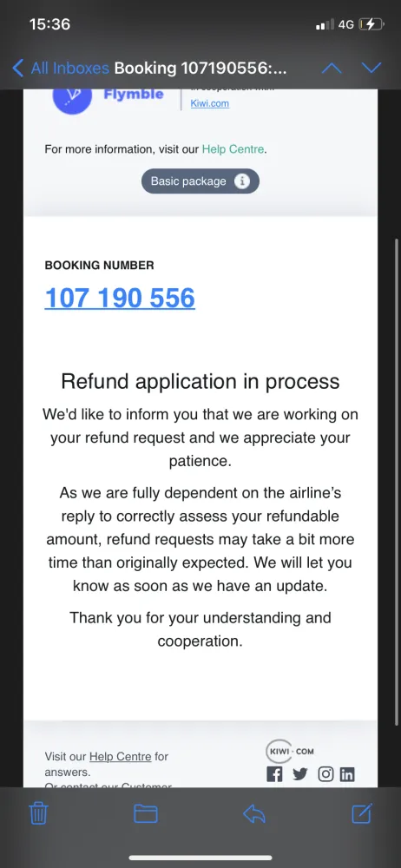The width and height of the screenshot is (401, 868).
Task: Open Kiwi.com Twitter icon
Action: [x=299, y=774]
